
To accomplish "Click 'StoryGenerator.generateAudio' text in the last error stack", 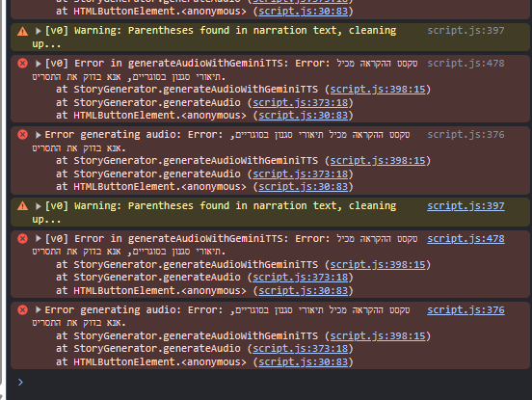I will [157, 348].
